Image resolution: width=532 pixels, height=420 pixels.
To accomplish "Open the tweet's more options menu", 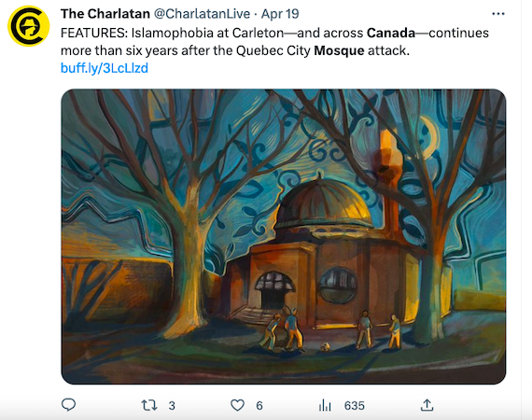I will pos(497,14).
